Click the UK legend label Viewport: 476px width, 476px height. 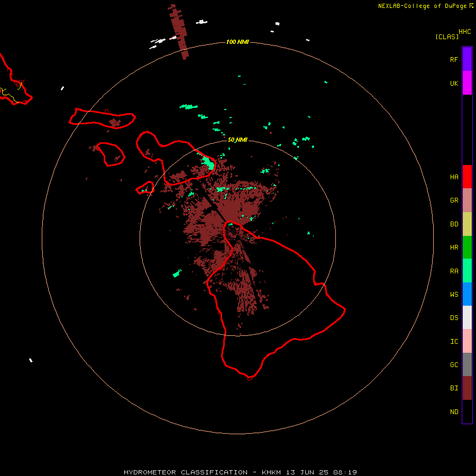pyautogui.click(x=454, y=83)
